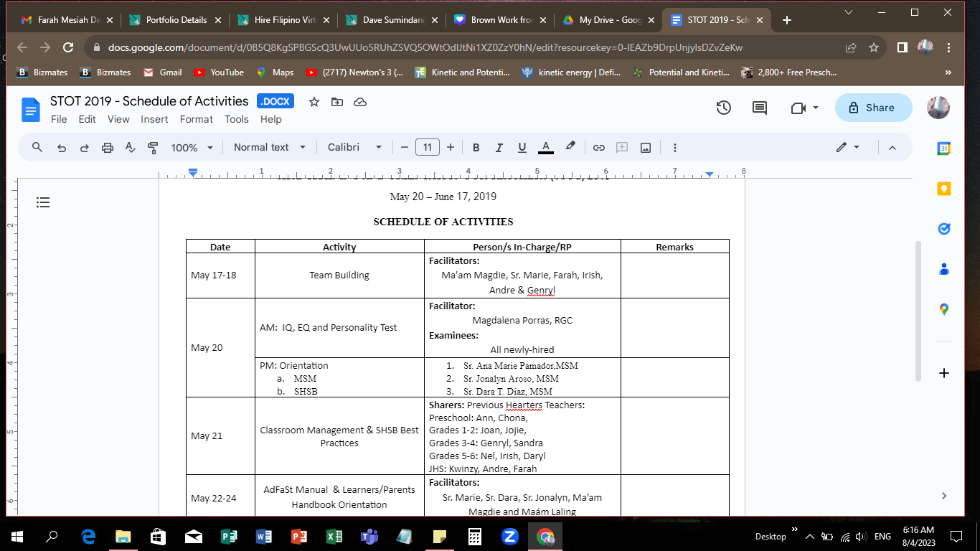Toggle bold formatting
980x551 pixels.
point(476,147)
